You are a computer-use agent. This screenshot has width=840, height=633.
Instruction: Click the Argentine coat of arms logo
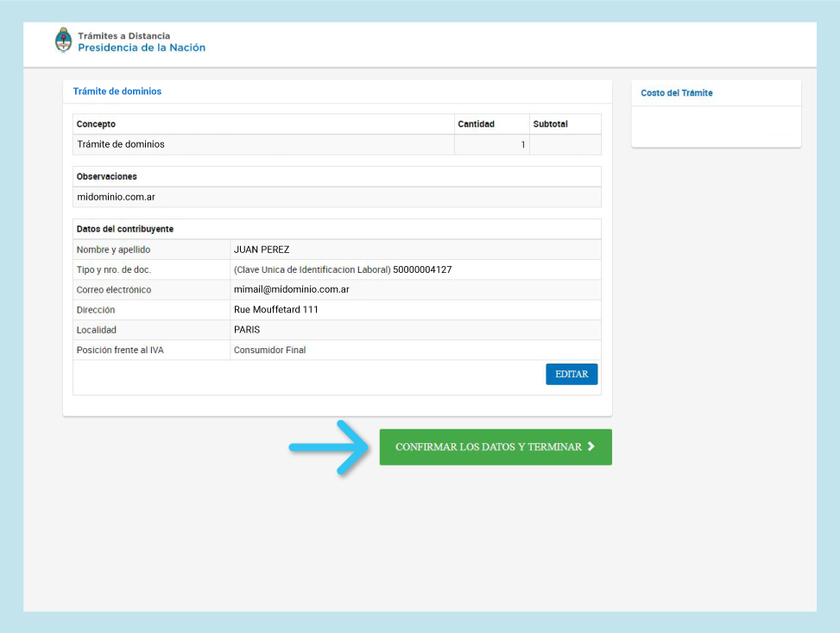[63, 41]
